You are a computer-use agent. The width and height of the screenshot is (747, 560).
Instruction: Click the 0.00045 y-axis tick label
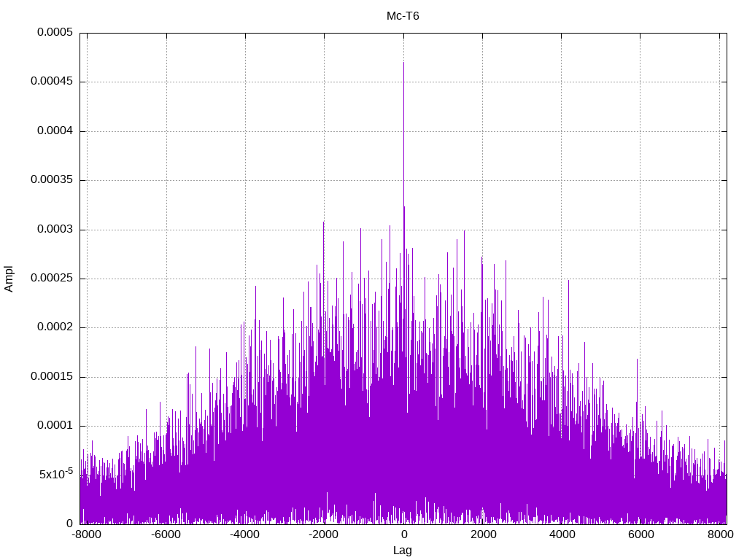click(x=47, y=82)
